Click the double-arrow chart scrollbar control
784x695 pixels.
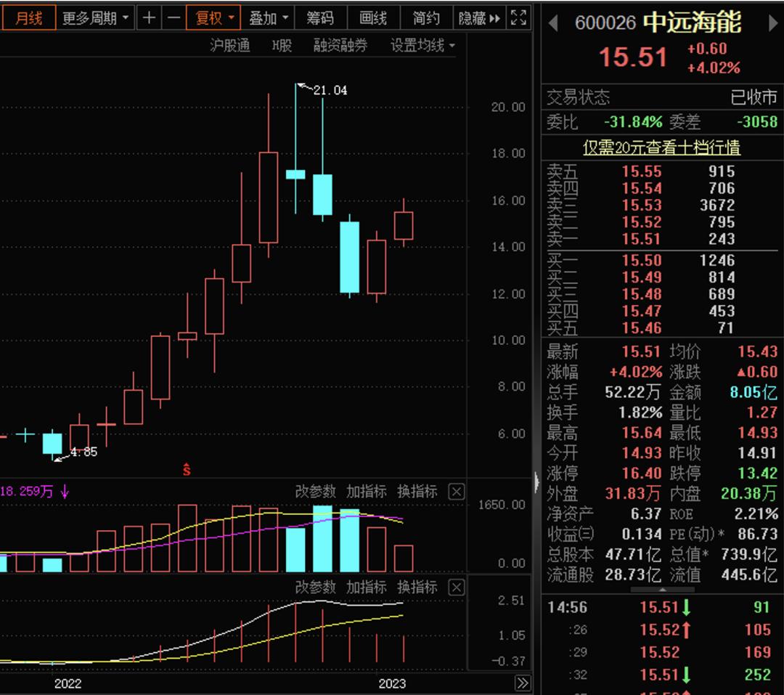click(524, 683)
